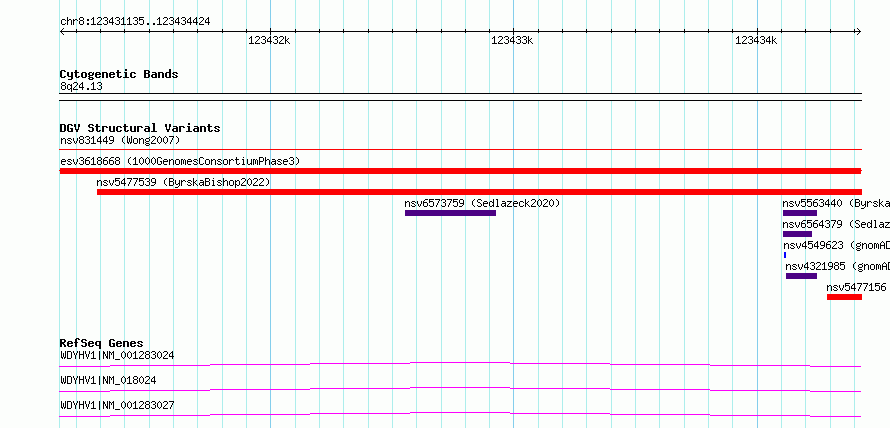Open nsv831449 (Wong2007) variant label

120,140
